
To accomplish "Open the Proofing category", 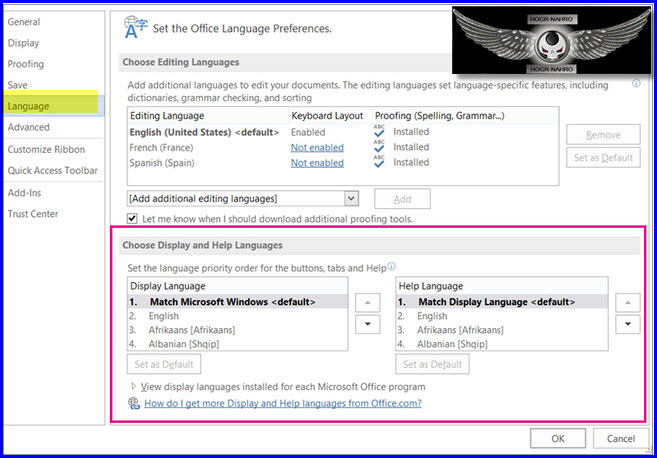I will (x=26, y=64).
